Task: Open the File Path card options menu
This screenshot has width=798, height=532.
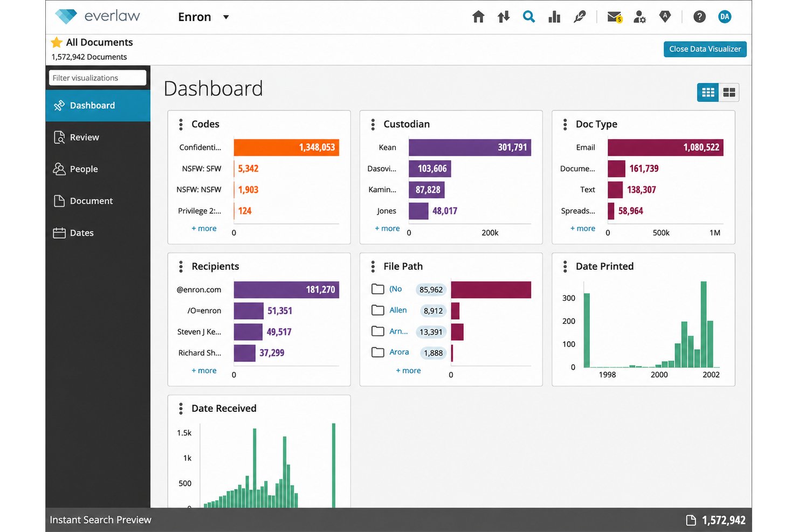Action: [373, 266]
